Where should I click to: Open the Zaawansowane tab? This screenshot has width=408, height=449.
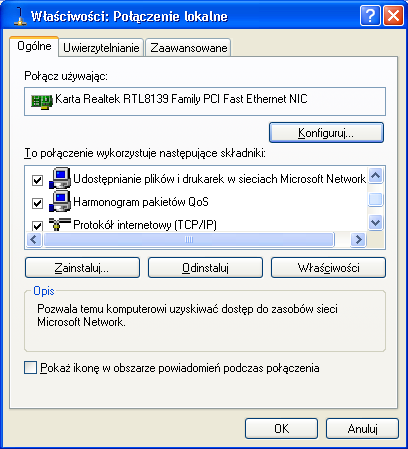pyautogui.click(x=188, y=48)
